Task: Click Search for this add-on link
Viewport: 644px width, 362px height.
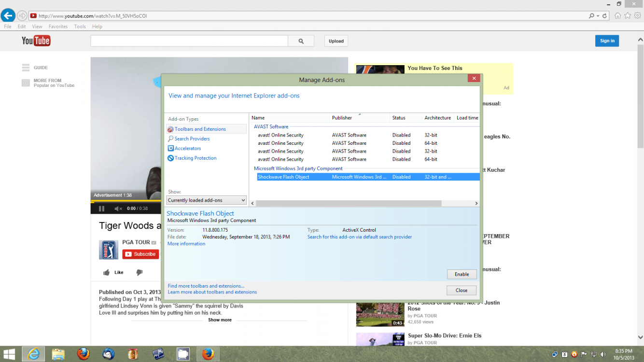Action: [360, 237]
